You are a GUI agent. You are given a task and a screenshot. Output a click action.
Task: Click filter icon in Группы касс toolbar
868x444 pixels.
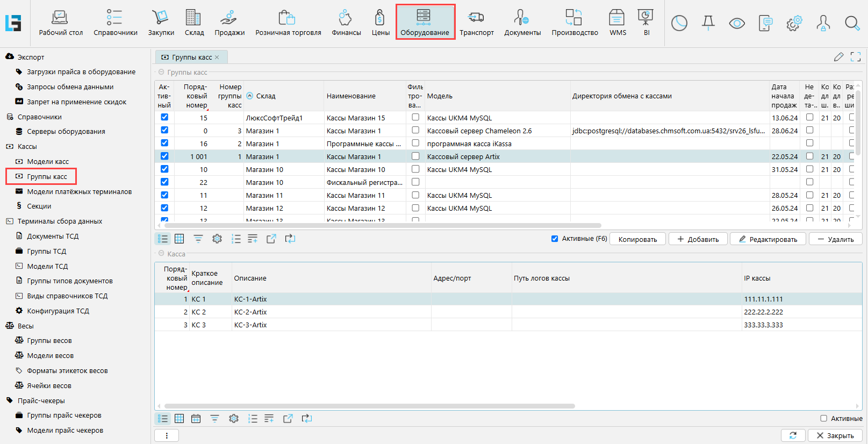tap(198, 239)
